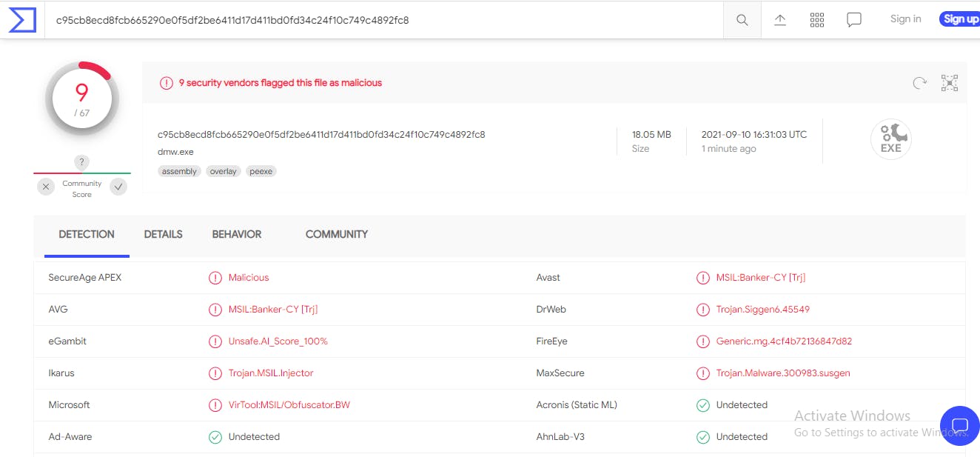Vote positive with community check icon
980x457 pixels.
point(118,187)
